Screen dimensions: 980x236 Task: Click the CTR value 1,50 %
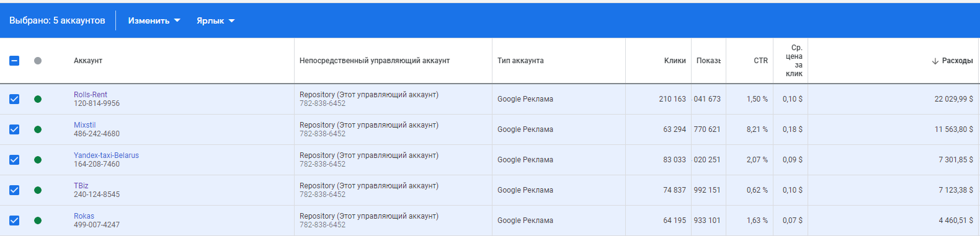pyautogui.click(x=757, y=99)
